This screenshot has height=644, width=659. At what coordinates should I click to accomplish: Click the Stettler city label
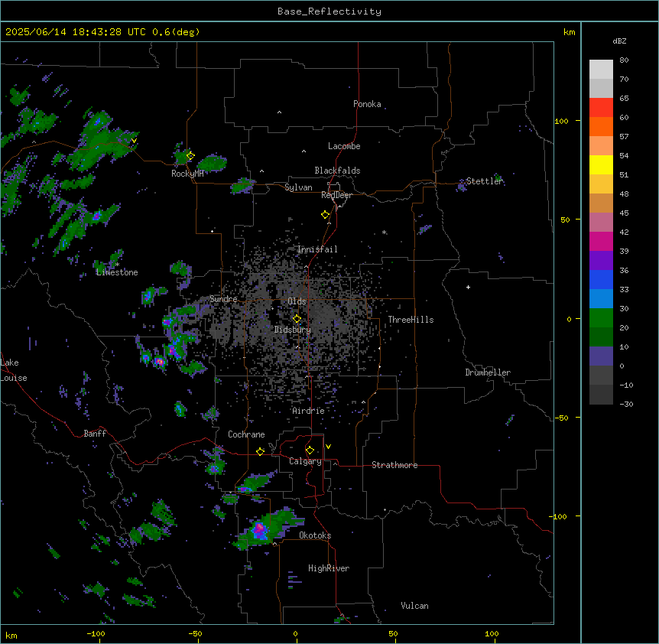click(x=485, y=181)
